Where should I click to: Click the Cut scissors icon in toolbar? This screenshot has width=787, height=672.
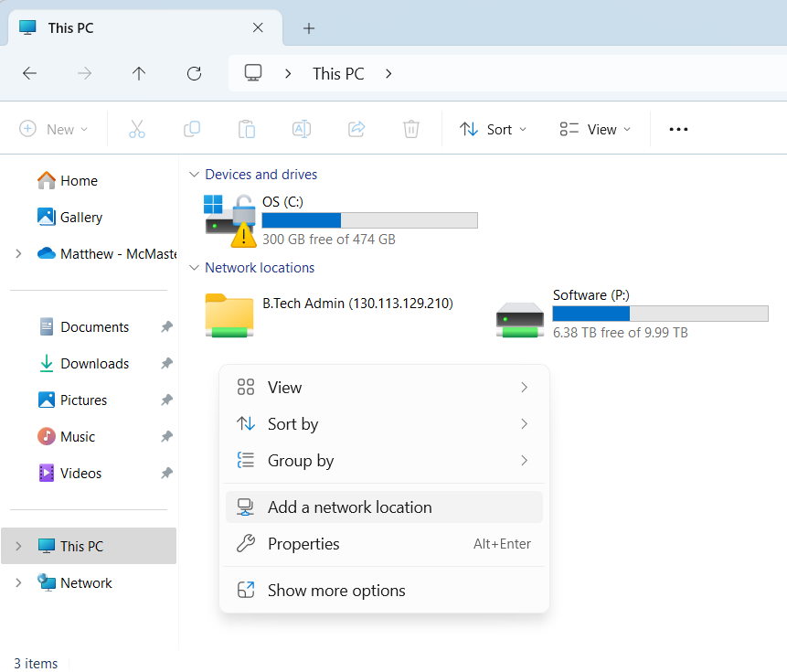(137, 129)
